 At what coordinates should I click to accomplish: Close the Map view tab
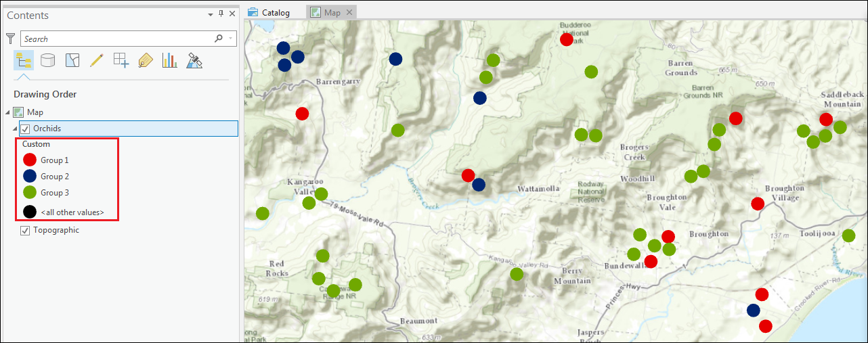(349, 12)
